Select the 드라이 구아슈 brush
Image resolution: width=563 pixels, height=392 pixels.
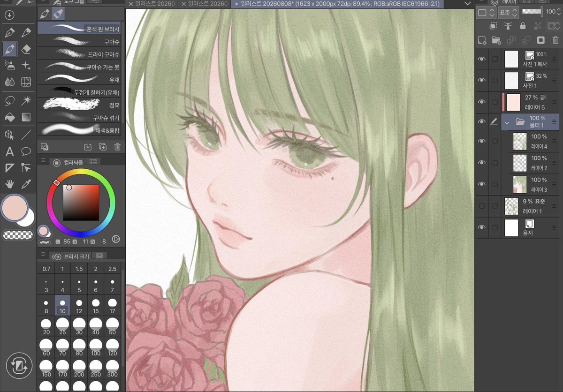(79, 53)
